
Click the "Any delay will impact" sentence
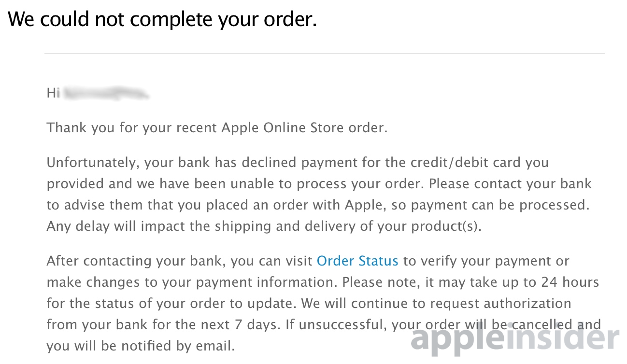(264, 226)
